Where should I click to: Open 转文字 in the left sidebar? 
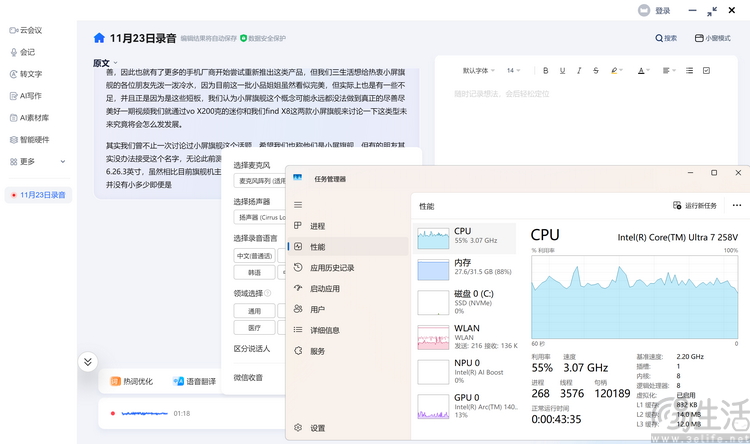click(26, 74)
